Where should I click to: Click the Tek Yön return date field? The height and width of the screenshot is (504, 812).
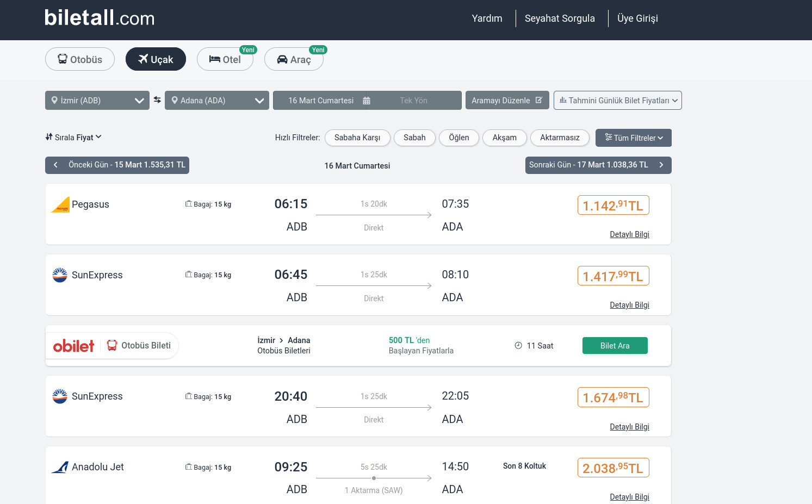click(414, 100)
